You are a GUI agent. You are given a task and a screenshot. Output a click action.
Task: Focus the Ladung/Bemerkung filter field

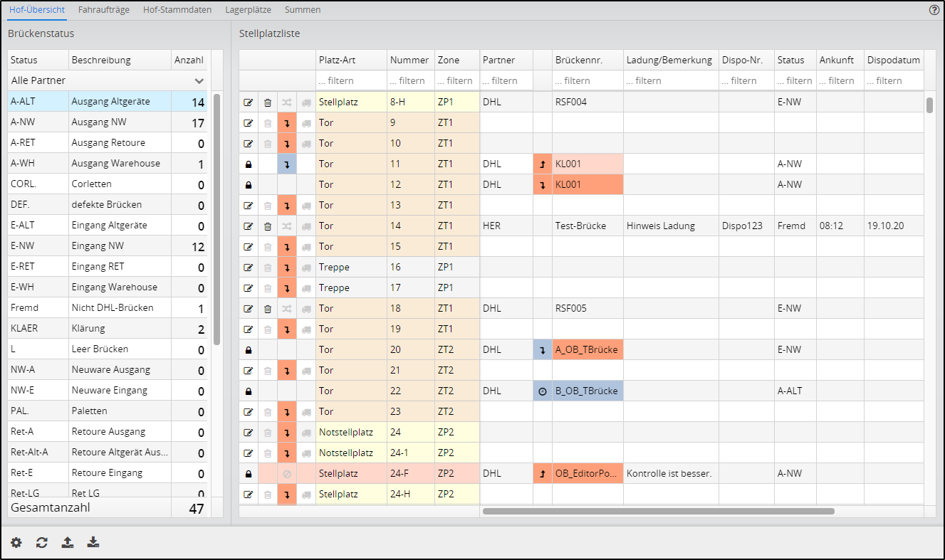(672, 80)
